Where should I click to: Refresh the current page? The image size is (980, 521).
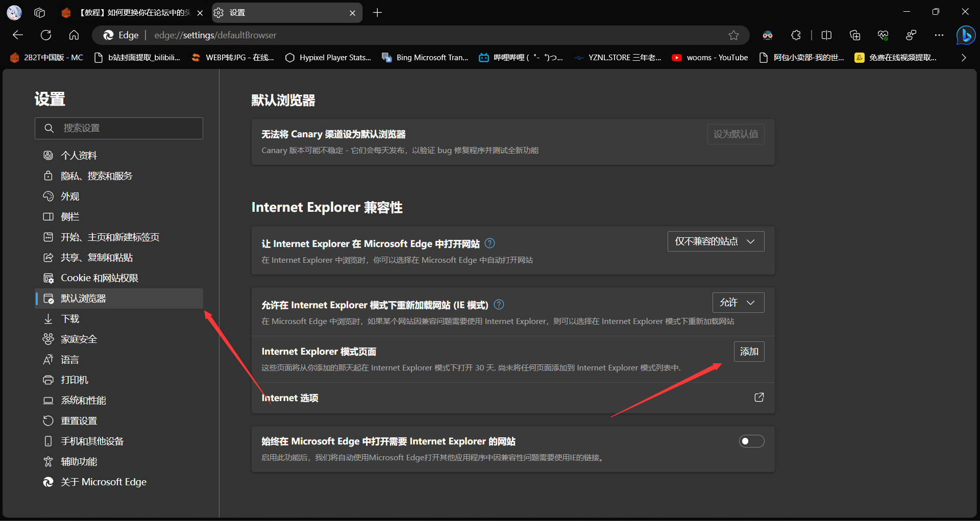tap(46, 35)
